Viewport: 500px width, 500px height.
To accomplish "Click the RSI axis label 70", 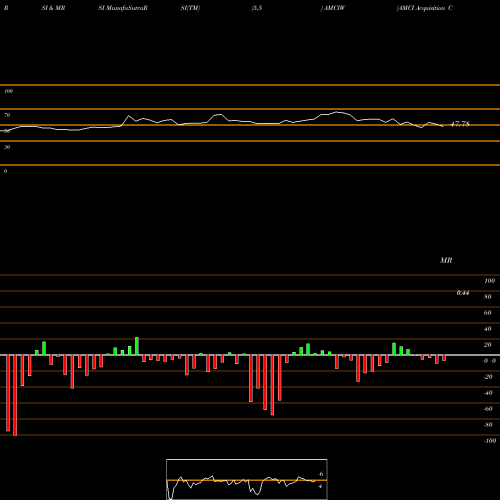I will click(x=7, y=115).
